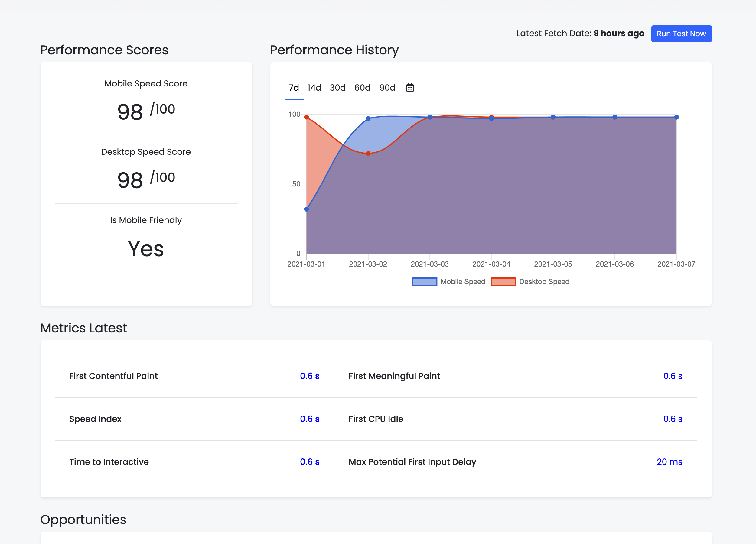Select the 60d time range tab
The height and width of the screenshot is (544, 756).
(x=362, y=88)
